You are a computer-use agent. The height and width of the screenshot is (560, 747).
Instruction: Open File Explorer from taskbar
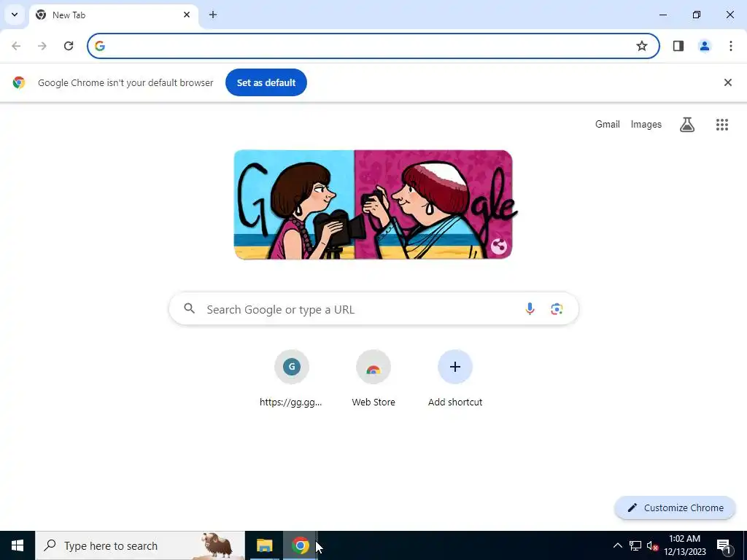coord(264,545)
